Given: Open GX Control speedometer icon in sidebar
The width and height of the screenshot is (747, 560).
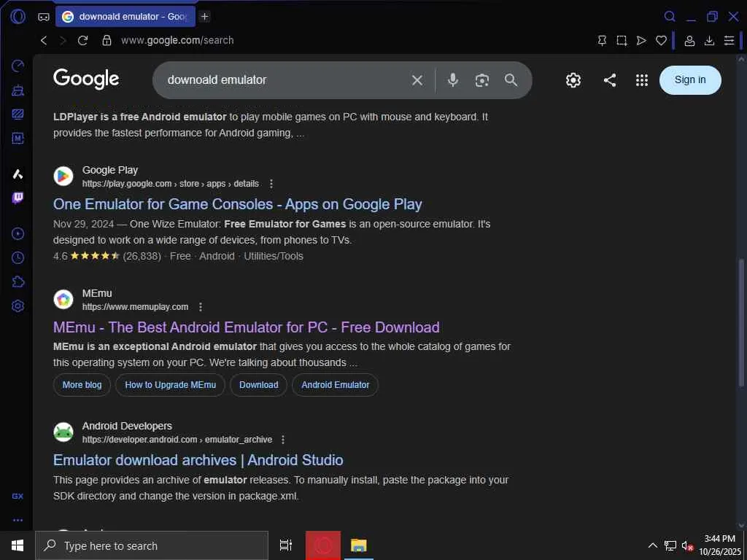Looking at the screenshot, I should click(18, 66).
